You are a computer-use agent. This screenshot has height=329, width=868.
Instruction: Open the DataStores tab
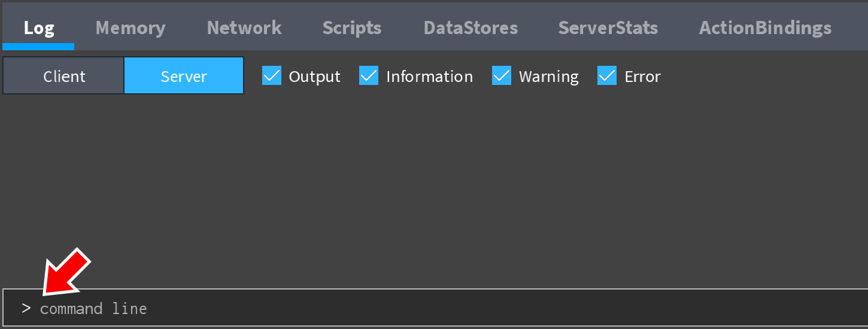click(x=471, y=28)
